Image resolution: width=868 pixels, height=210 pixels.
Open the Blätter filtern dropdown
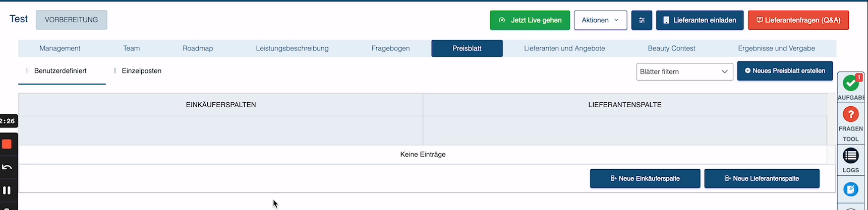(684, 72)
